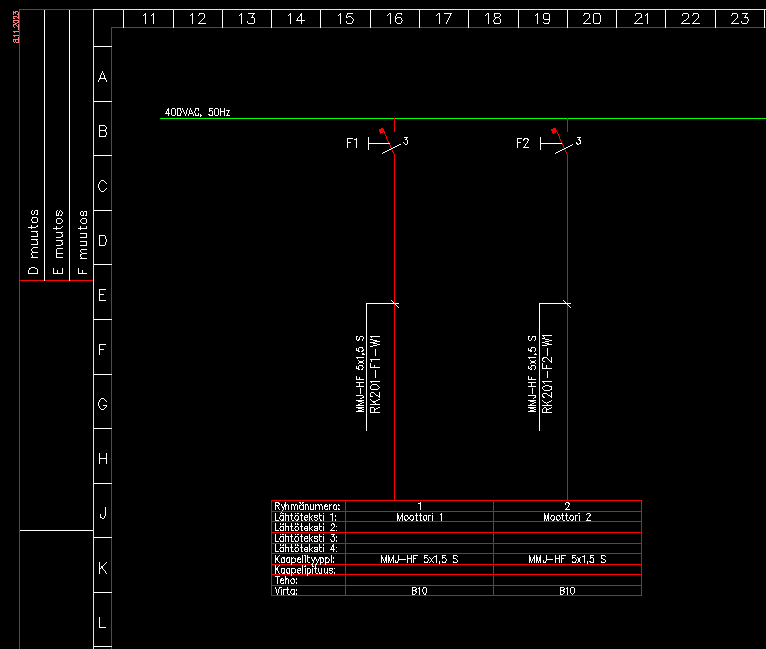The image size is (766, 649).
Task: Click B10 current value under group 1
Action: pyautogui.click(x=419, y=591)
